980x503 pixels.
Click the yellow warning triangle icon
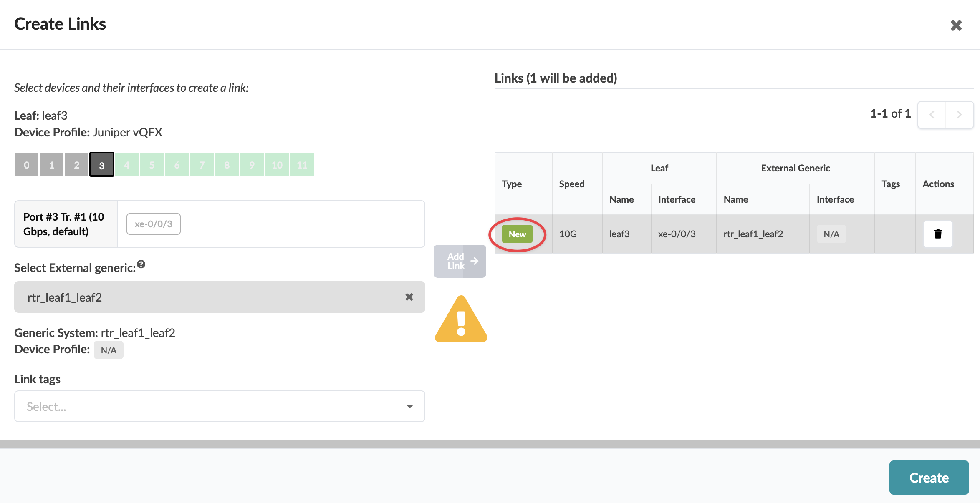coord(461,320)
